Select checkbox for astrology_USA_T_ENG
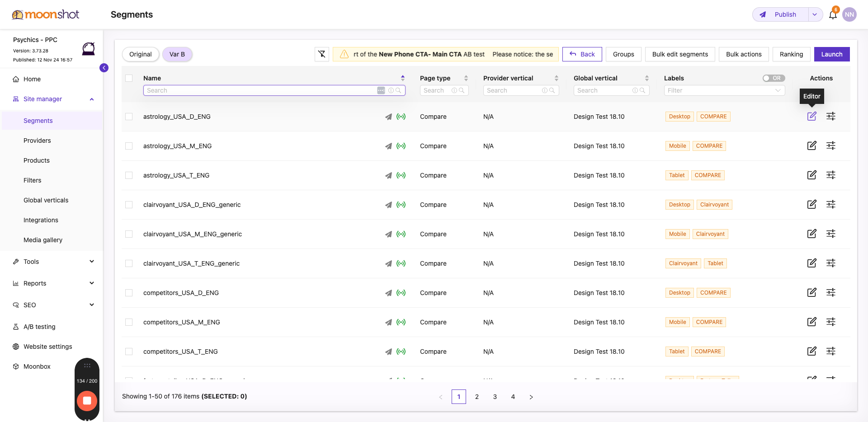This screenshot has width=868, height=422. tap(129, 175)
